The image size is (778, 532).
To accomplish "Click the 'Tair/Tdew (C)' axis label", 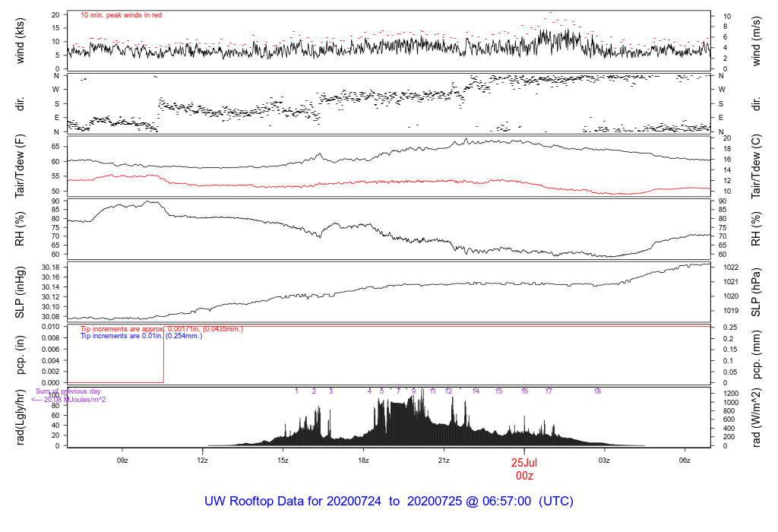I will coord(756,166).
